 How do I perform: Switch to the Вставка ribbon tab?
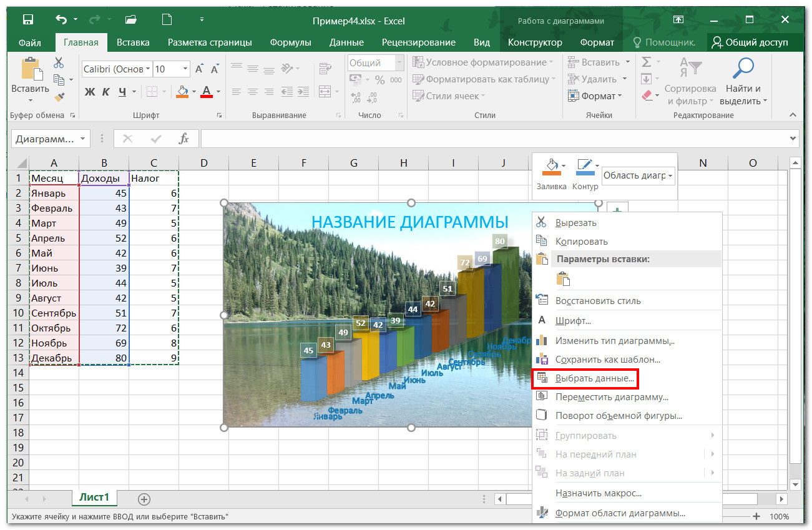[133, 42]
